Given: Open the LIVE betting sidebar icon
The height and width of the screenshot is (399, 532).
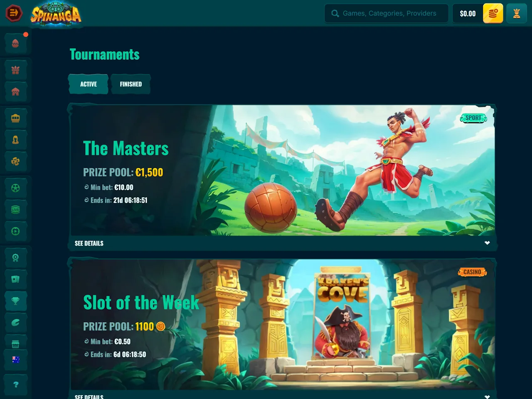Looking at the screenshot, I should [x=15, y=210].
